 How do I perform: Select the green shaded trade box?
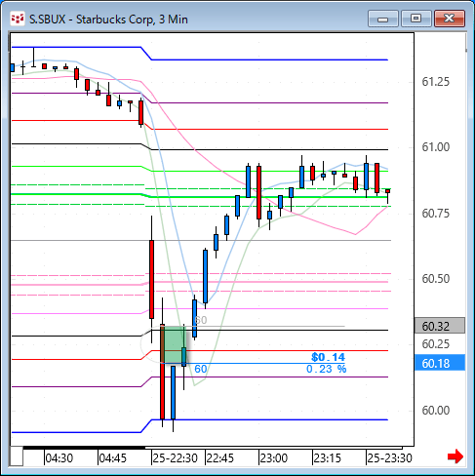tap(174, 344)
